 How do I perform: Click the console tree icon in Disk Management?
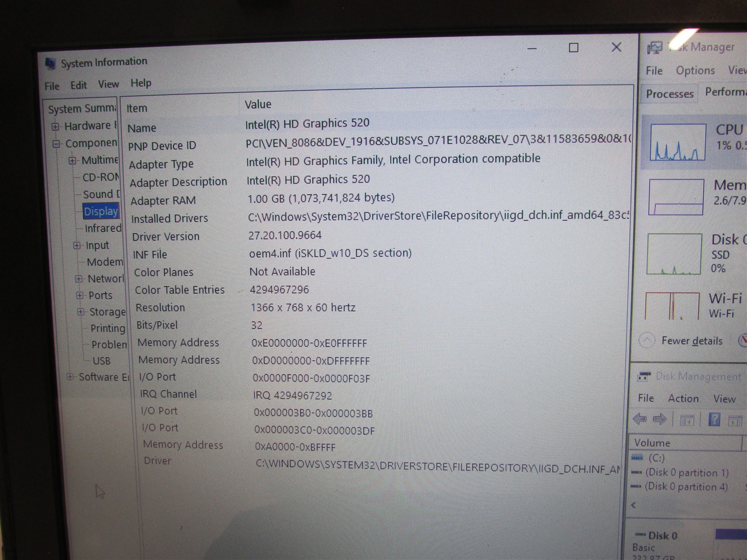[687, 420]
